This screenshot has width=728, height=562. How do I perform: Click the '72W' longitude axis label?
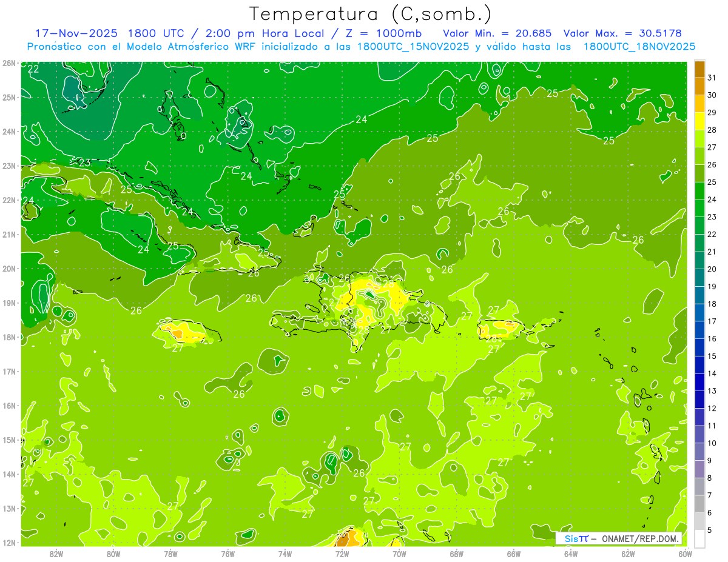tap(342, 554)
